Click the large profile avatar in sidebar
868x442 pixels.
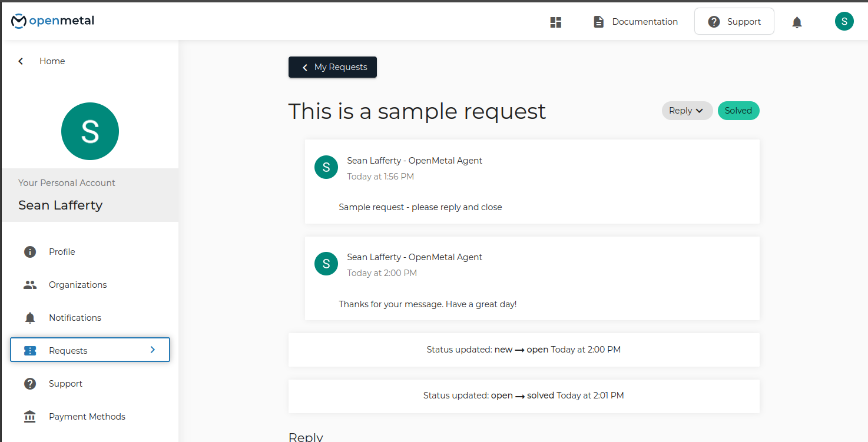[x=90, y=131]
